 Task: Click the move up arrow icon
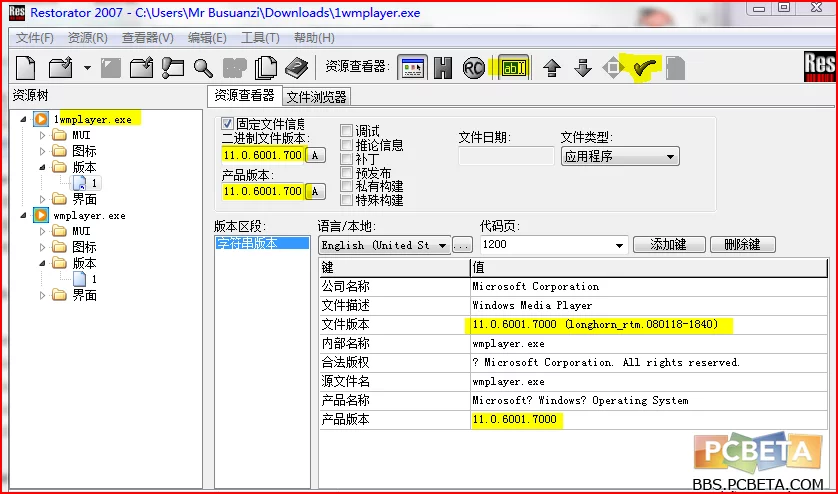tap(552, 68)
